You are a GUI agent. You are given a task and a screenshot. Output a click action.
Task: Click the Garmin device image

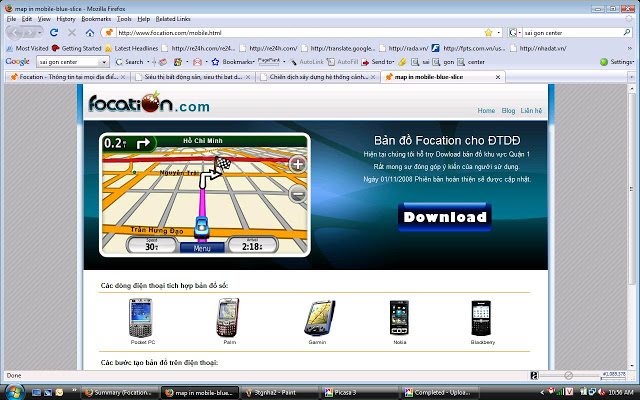coord(319,318)
